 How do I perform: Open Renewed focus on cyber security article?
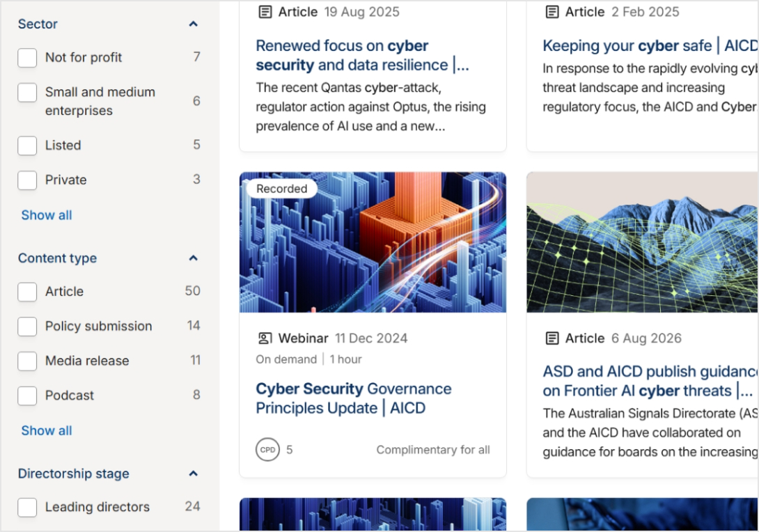point(362,55)
